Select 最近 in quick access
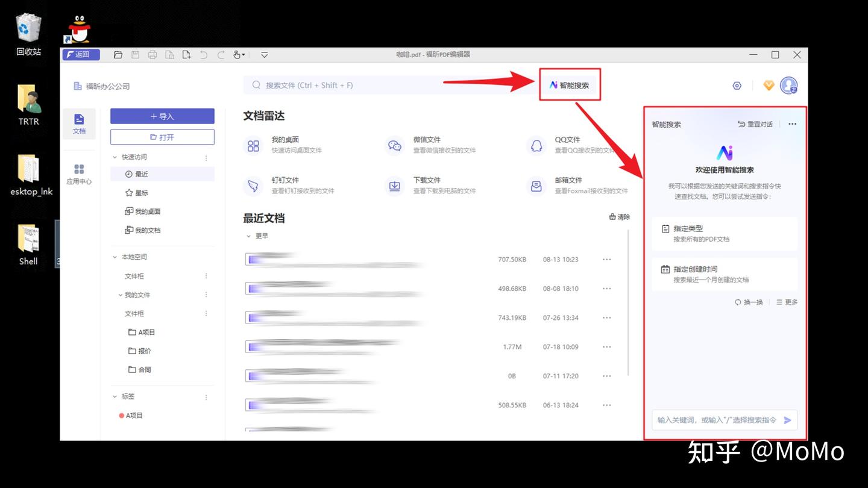 tap(162, 174)
